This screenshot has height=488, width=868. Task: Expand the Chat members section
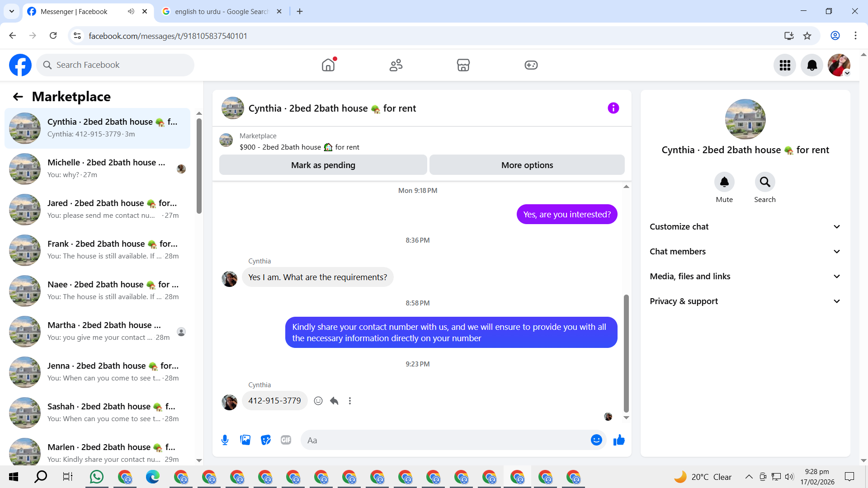745,252
